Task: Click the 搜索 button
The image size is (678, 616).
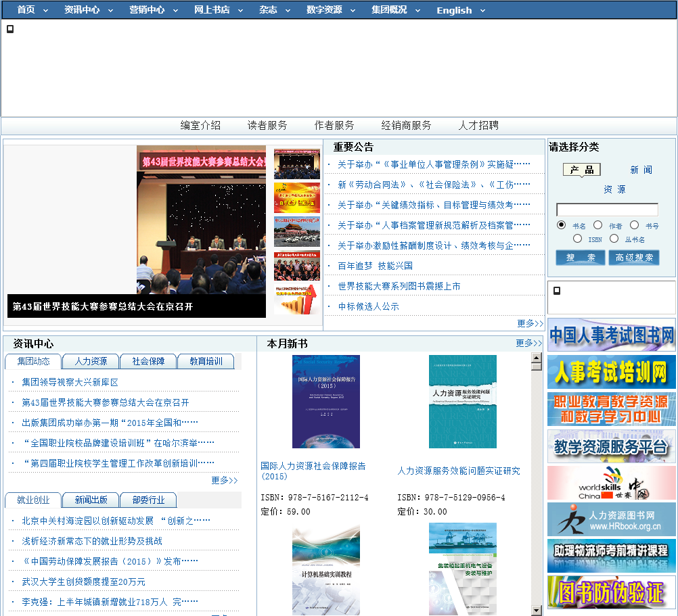Action: click(x=581, y=258)
